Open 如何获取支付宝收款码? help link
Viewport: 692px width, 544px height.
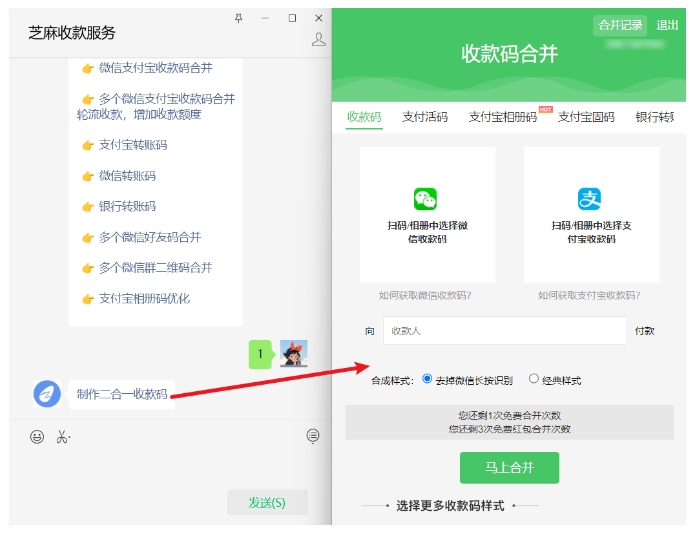click(x=589, y=296)
